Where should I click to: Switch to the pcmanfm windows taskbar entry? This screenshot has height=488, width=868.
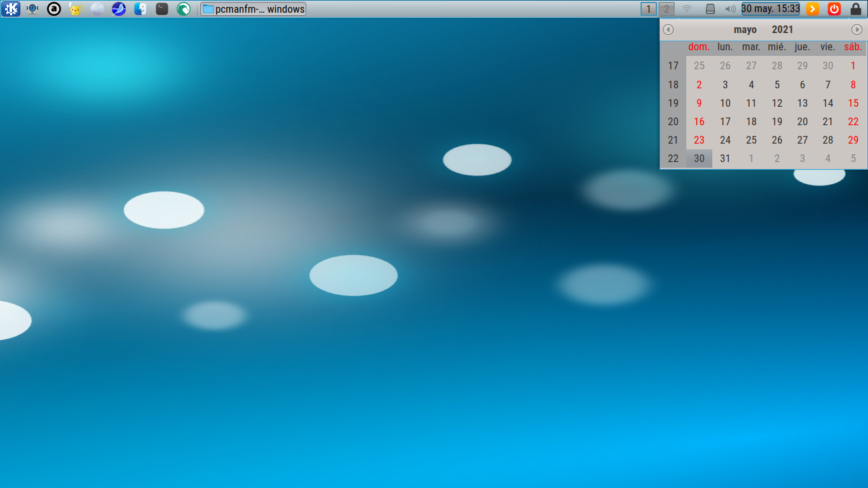pos(253,9)
